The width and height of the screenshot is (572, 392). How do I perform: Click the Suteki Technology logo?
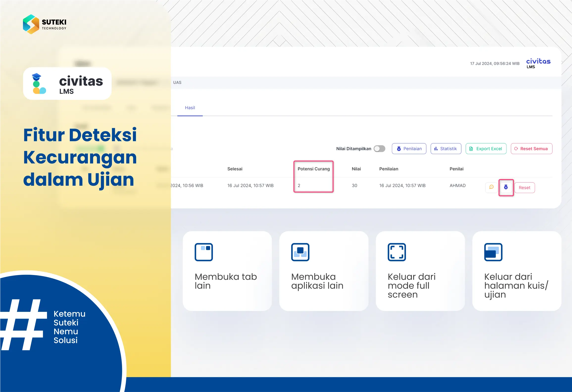click(x=45, y=24)
